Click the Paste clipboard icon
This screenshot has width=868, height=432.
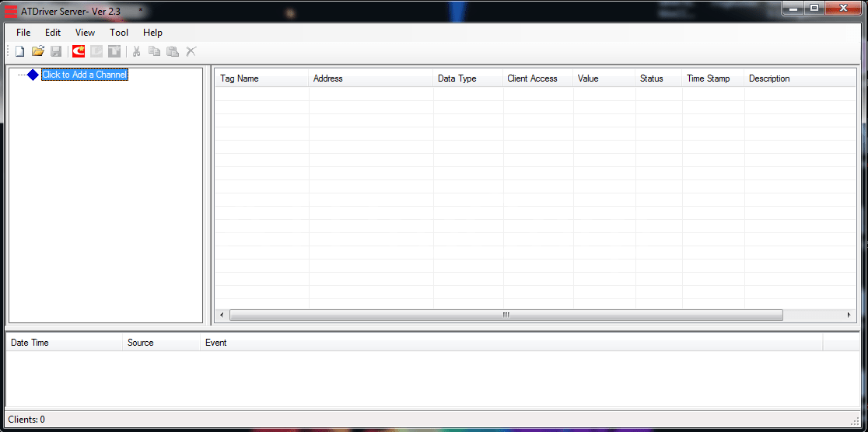pos(173,51)
